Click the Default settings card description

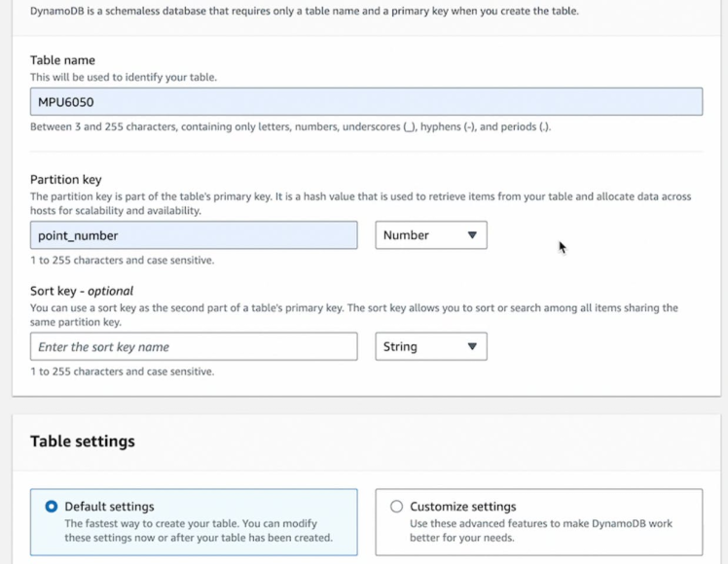pyautogui.click(x=199, y=531)
